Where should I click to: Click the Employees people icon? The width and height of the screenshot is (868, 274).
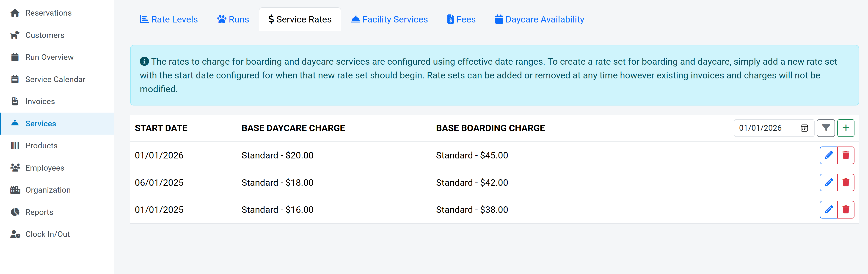[15, 168]
